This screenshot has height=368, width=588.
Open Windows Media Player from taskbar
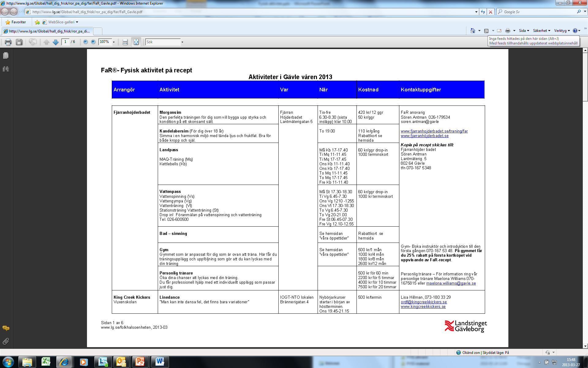[83, 362]
